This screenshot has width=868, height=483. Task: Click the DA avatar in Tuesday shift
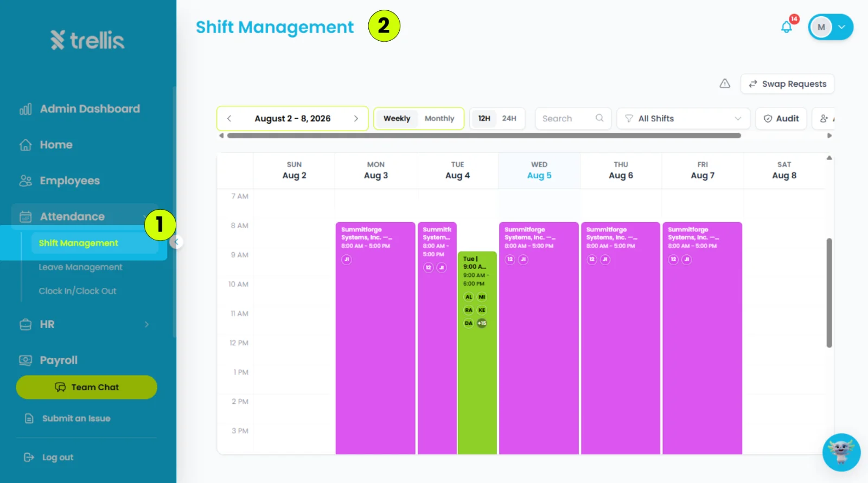pos(469,323)
